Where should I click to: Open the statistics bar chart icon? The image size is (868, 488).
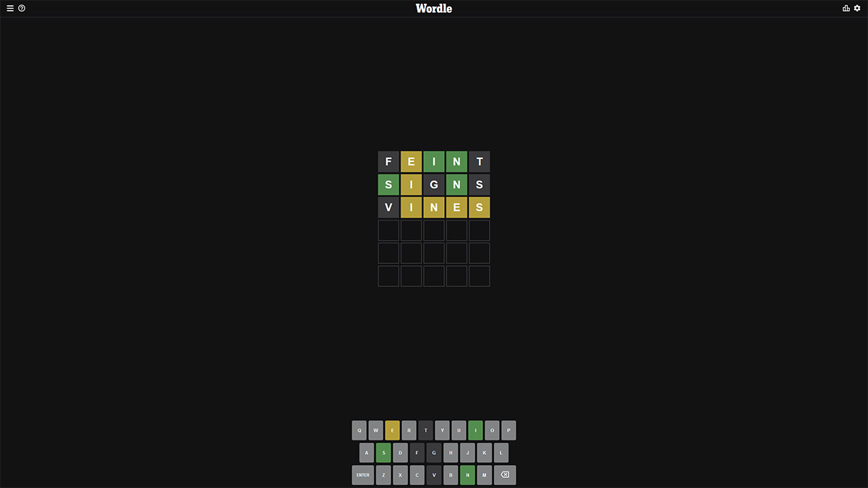(846, 9)
